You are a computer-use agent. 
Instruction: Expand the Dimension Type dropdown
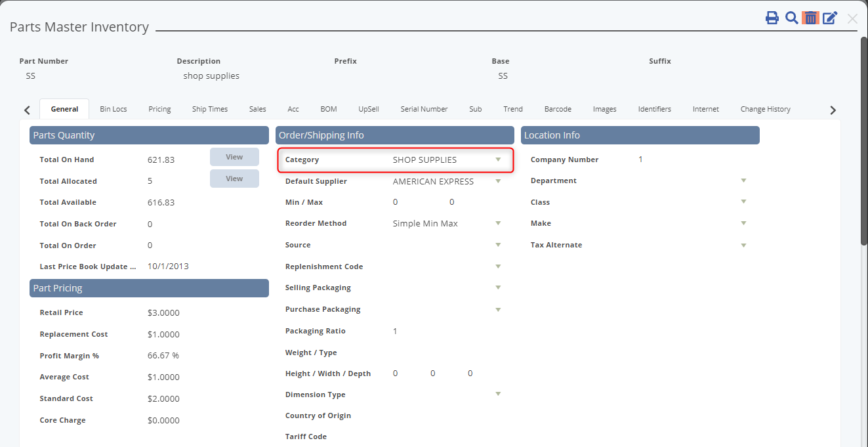click(x=498, y=394)
